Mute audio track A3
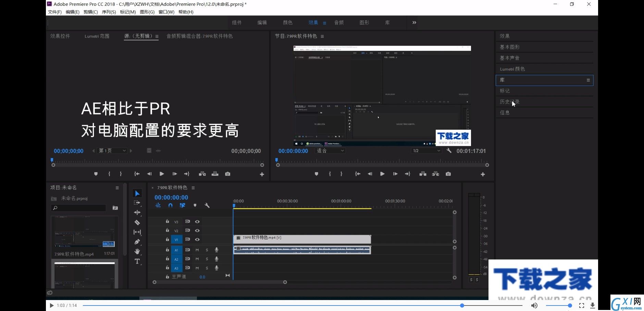The width and height of the screenshot is (644, 311). (x=197, y=268)
